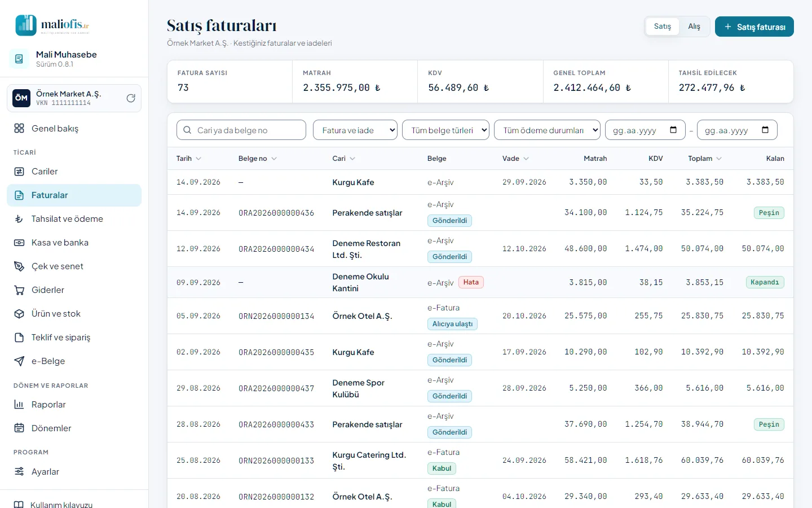
Task: Create a new Satış faturası
Action: coord(754,27)
